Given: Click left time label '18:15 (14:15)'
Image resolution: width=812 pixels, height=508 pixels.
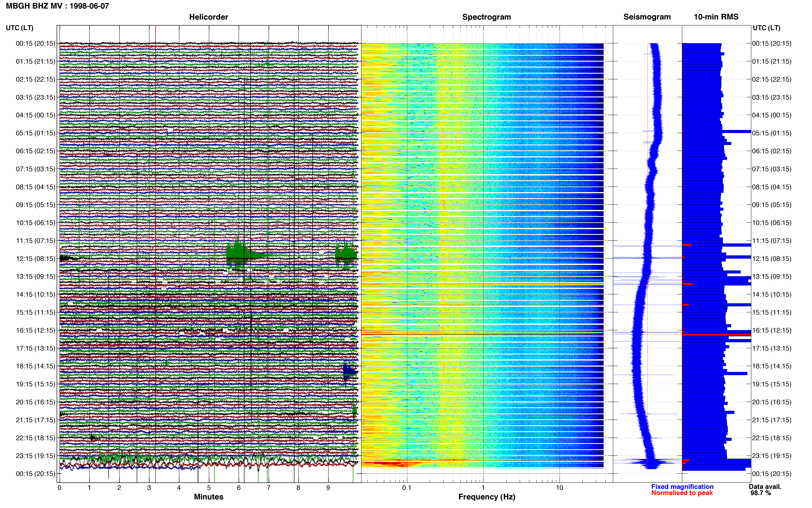Looking at the screenshot, I should pyautogui.click(x=36, y=366).
